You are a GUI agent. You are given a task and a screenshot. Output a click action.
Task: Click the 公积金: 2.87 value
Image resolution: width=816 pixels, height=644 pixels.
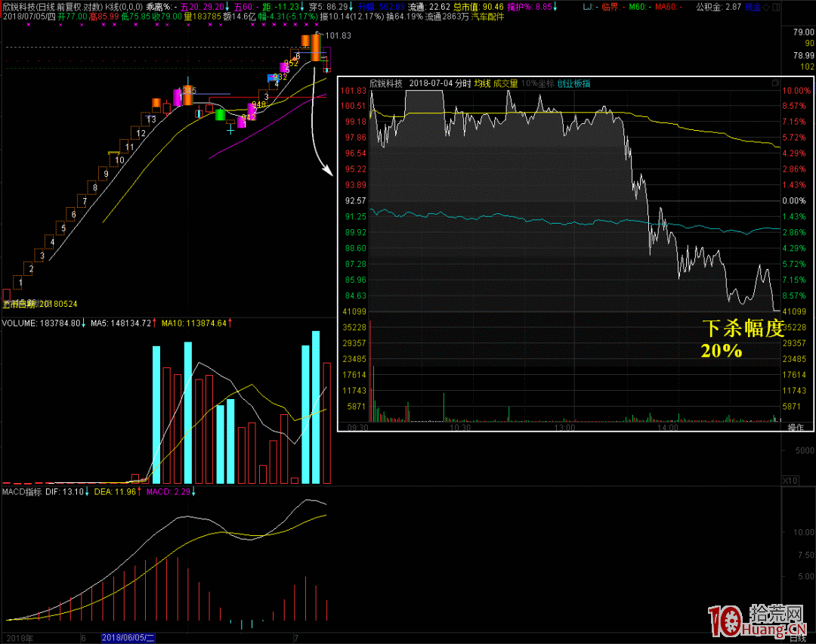[719, 8]
